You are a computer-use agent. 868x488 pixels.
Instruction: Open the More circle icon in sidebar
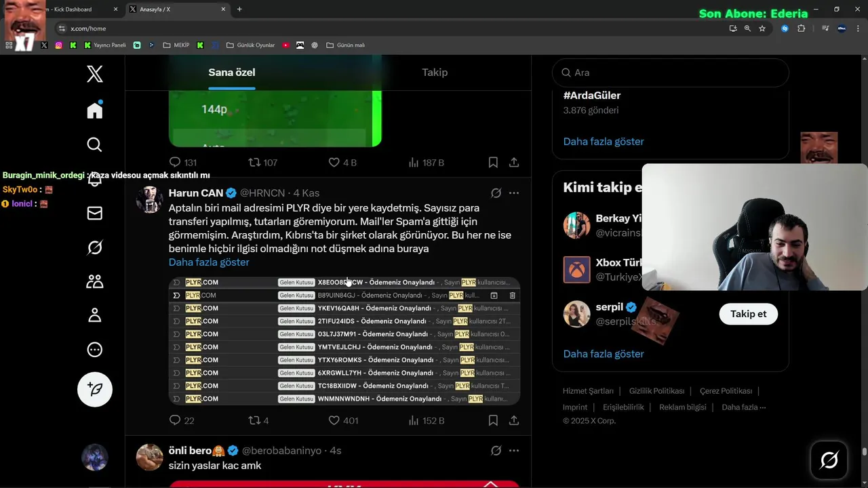click(95, 350)
